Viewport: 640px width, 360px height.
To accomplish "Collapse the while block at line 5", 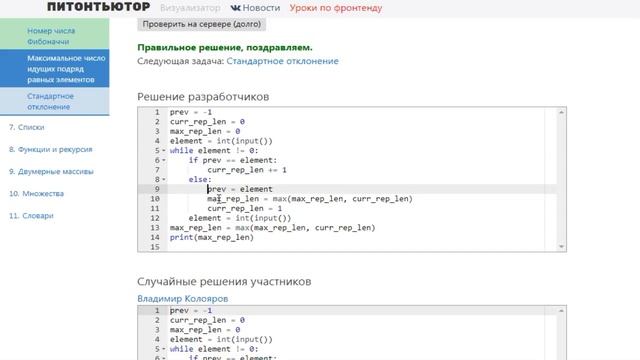I will (164, 151).
